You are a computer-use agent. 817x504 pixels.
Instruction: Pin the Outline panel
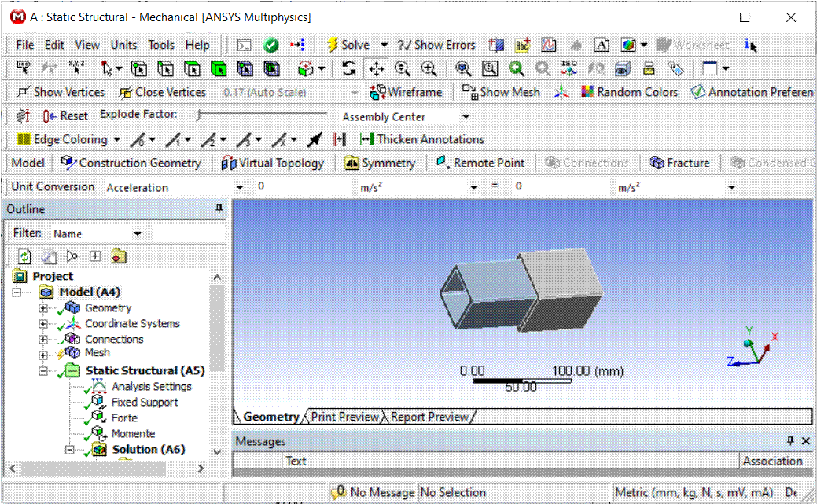[219, 208]
